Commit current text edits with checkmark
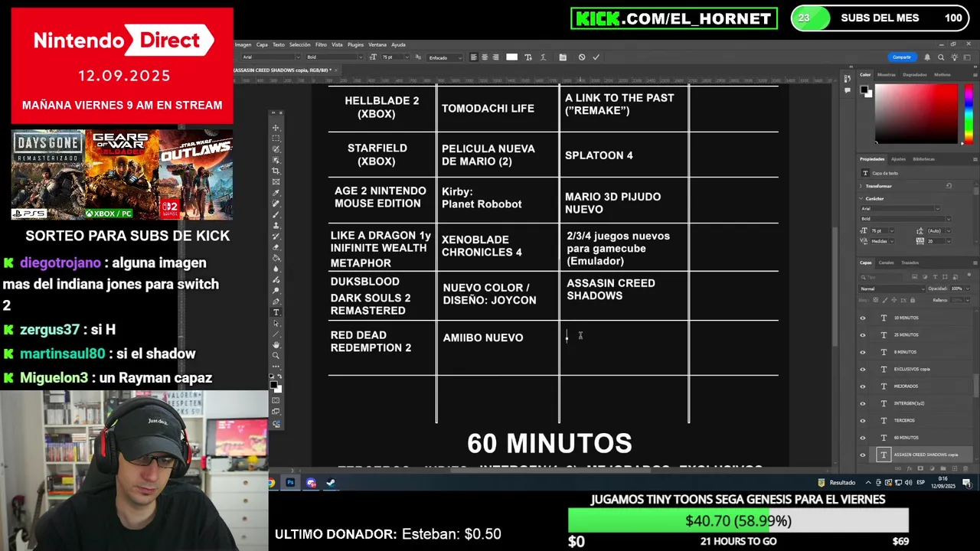The width and height of the screenshot is (980, 551). pos(596,57)
